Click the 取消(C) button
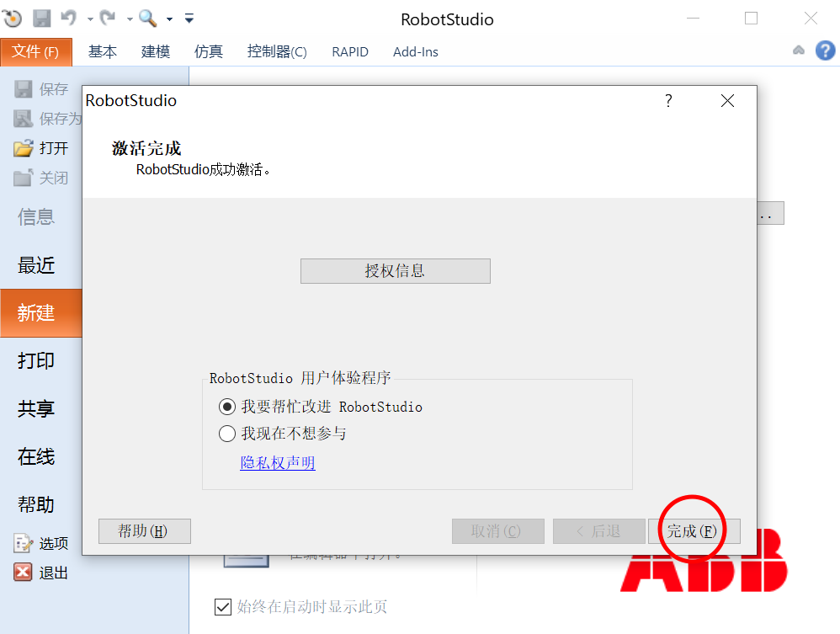The image size is (840, 634). tap(498, 531)
